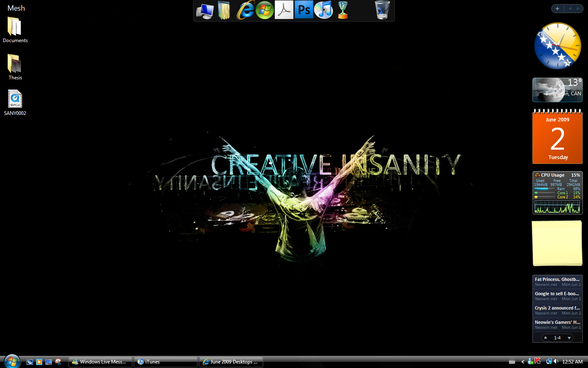Switch to Windows Live Messenger taskbar button
The image size is (588, 368).
pyautogui.click(x=100, y=362)
